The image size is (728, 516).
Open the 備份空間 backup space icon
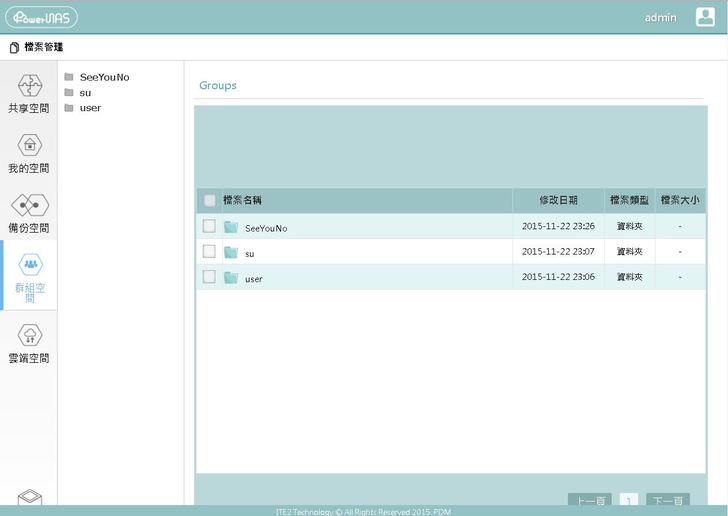[29, 205]
